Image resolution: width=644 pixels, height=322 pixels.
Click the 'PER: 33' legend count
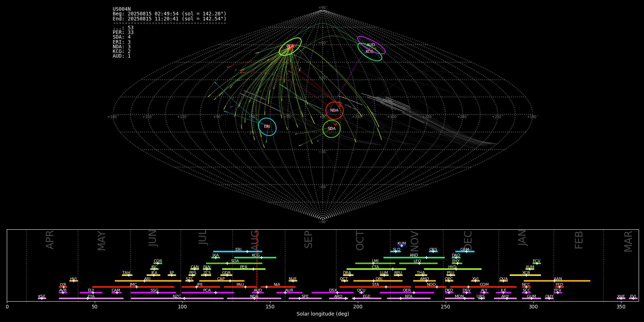(x=123, y=33)
